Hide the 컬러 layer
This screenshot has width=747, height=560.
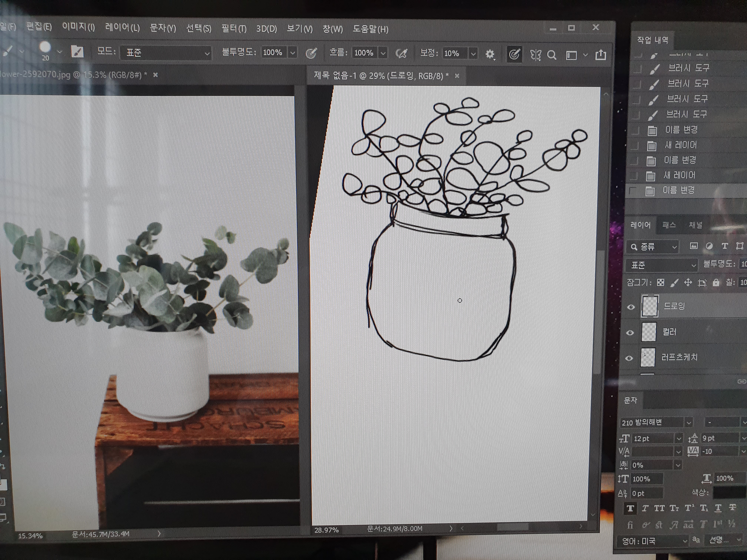[630, 333]
